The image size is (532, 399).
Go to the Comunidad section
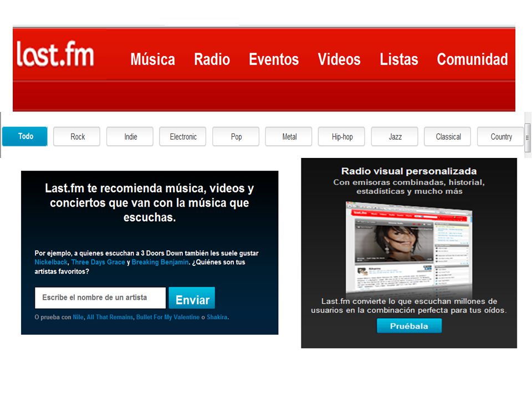(x=472, y=59)
